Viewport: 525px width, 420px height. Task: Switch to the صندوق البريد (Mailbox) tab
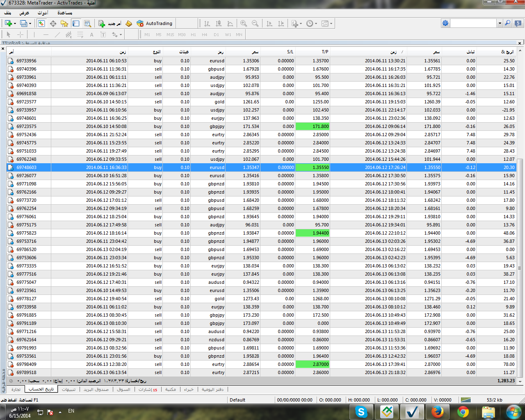[x=96, y=389]
